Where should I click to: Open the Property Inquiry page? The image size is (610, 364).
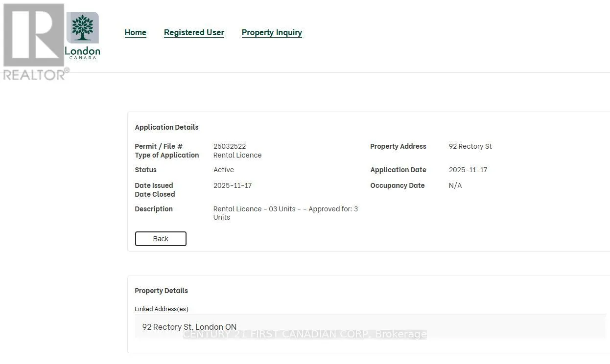[x=272, y=33]
